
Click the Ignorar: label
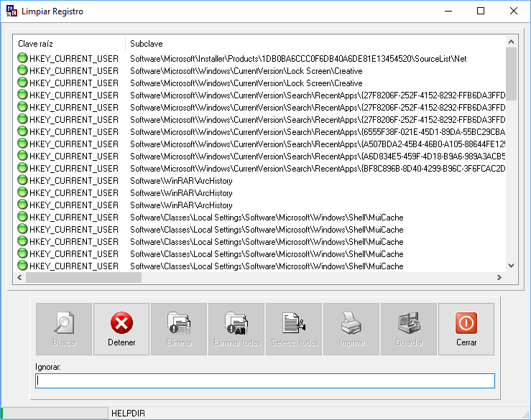[48, 367]
